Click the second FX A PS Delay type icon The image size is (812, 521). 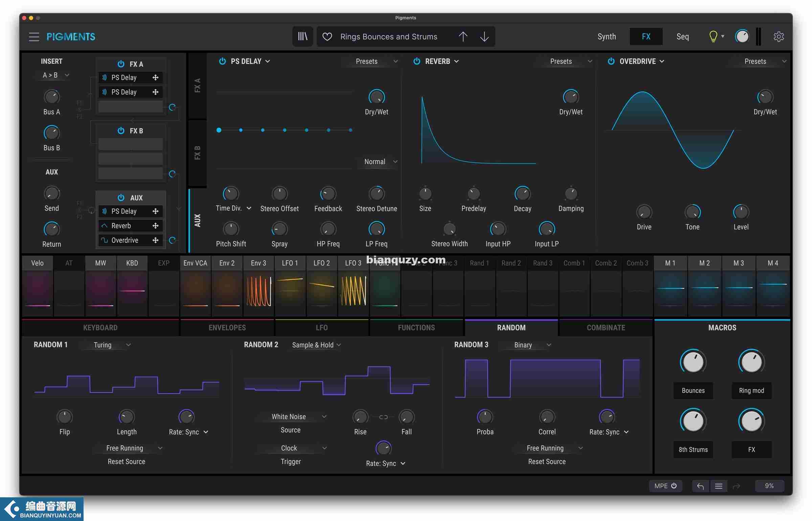click(x=105, y=92)
